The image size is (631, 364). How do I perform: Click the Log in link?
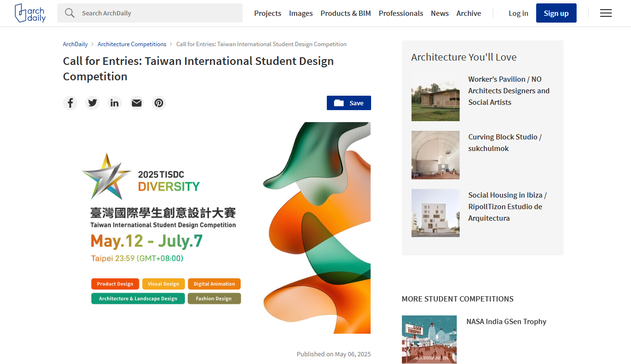[x=518, y=13]
